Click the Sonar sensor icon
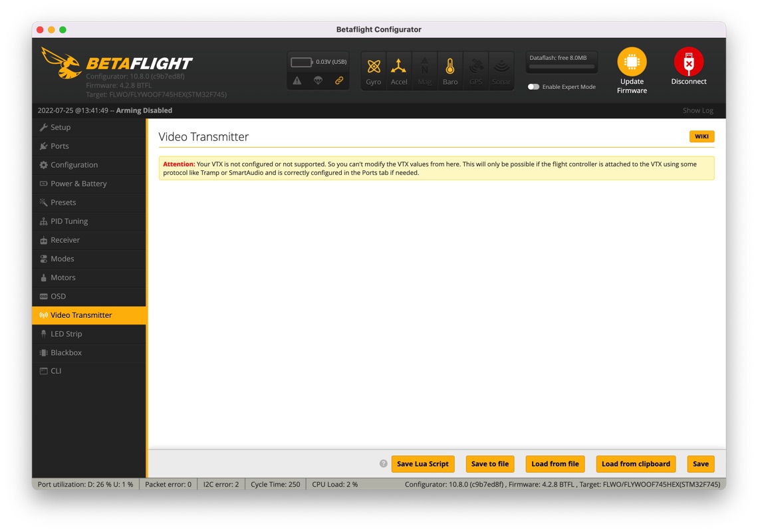 point(501,66)
